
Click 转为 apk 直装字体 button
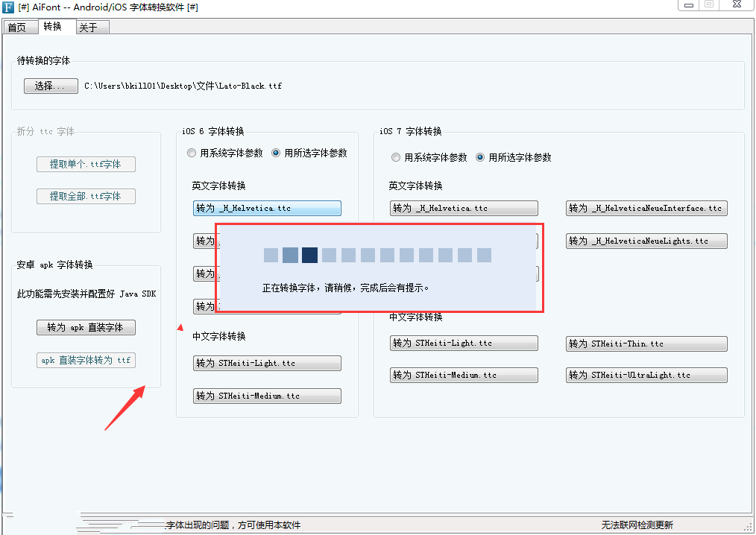point(86,327)
